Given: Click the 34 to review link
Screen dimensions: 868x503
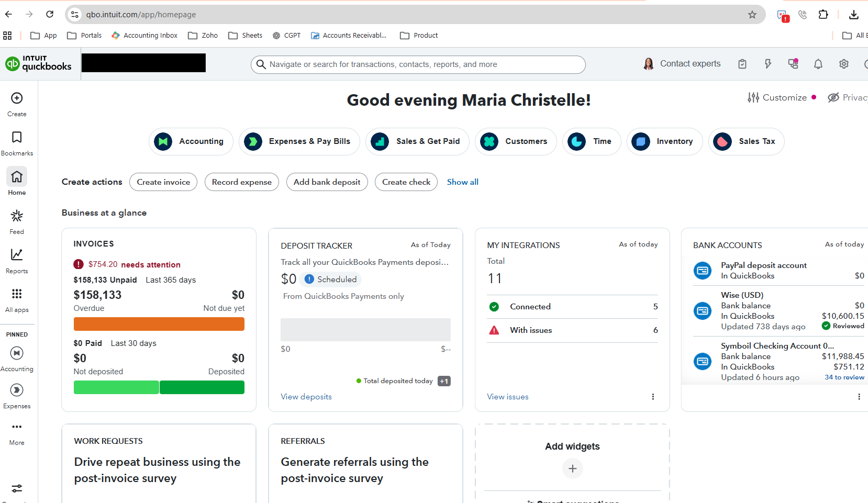Looking at the screenshot, I should (x=844, y=377).
